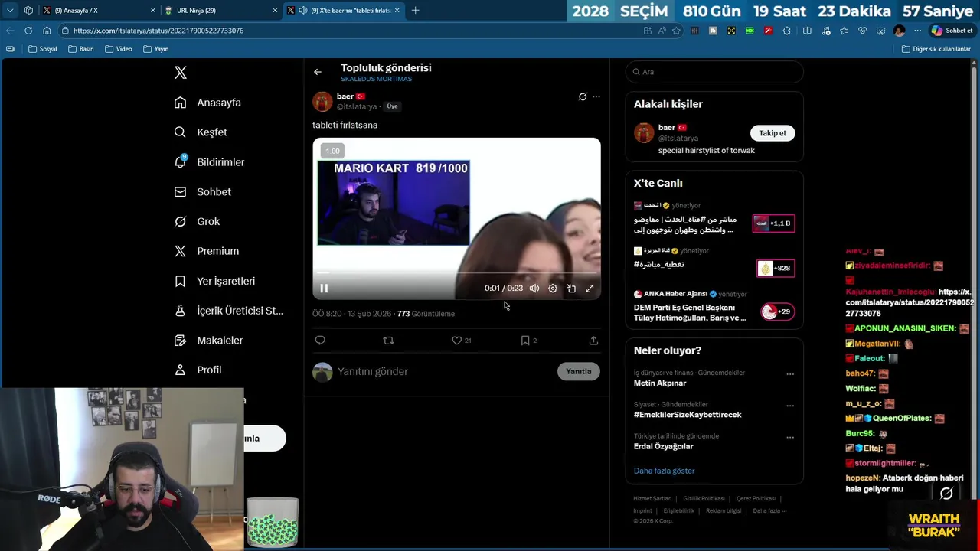Reload the page

[x=28, y=31]
